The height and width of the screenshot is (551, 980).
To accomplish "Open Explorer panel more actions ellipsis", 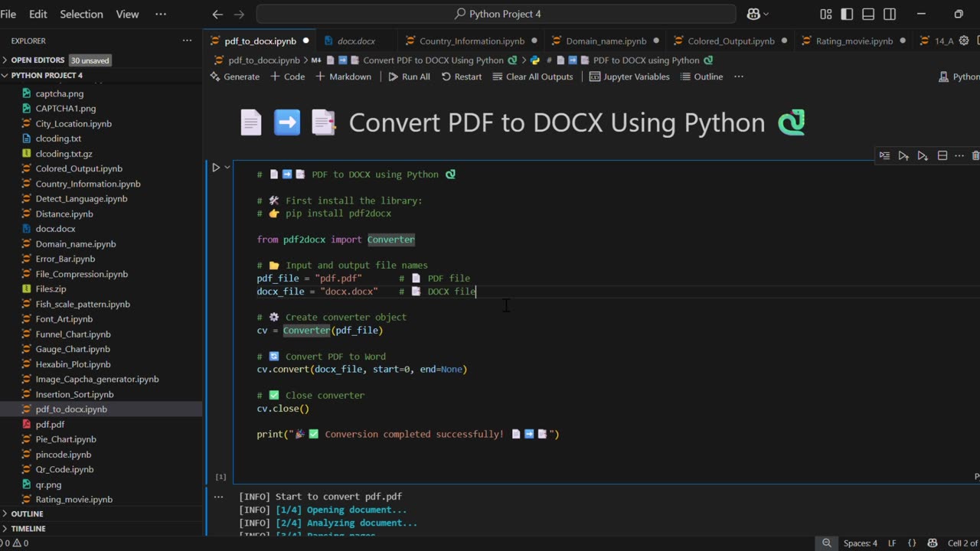I will [x=187, y=41].
